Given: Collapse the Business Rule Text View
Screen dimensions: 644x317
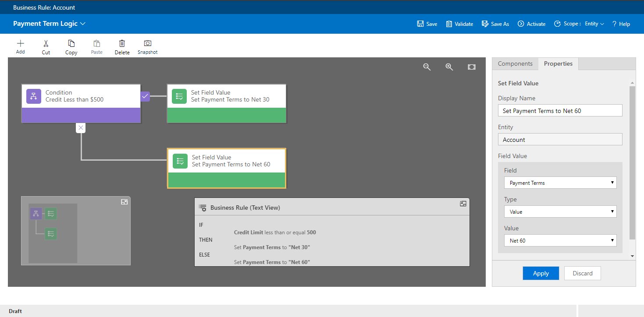Looking at the screenshot, I should (x=463, y=204).
